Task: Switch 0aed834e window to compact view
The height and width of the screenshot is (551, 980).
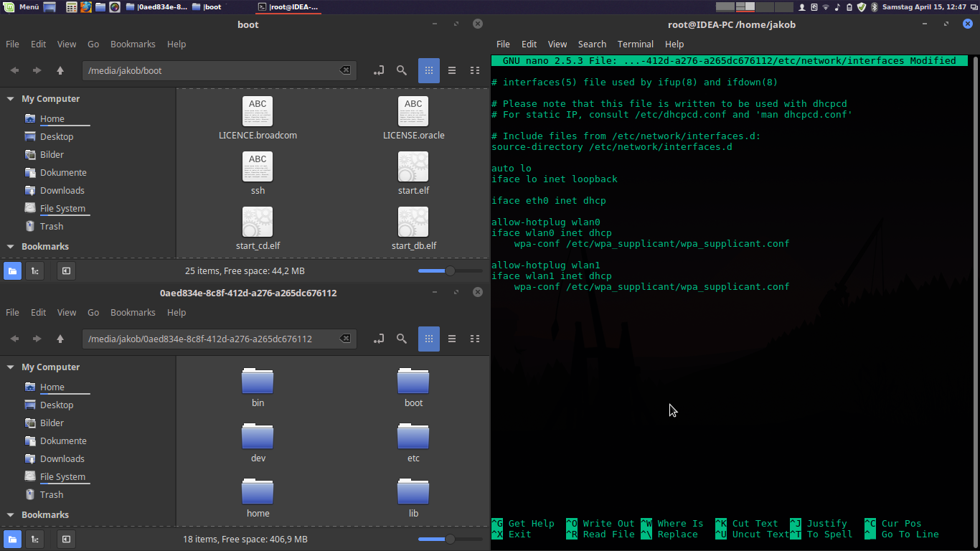Action: 475,339
